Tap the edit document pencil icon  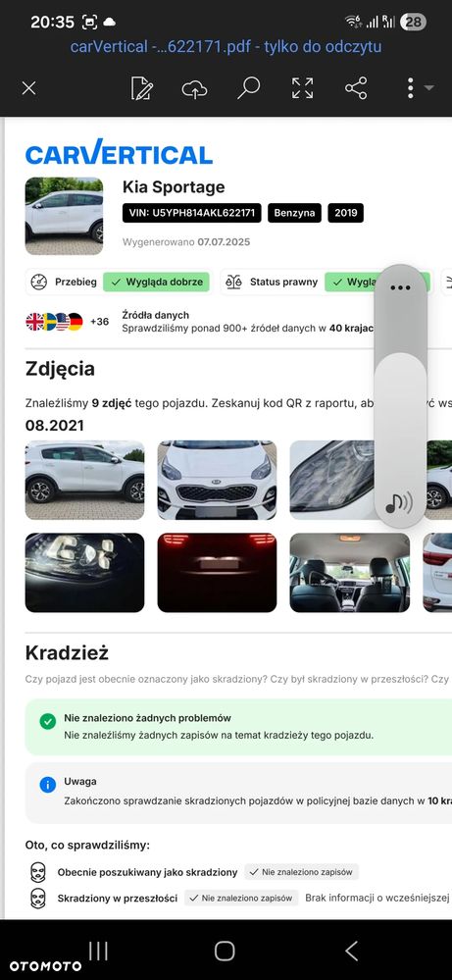coord(142,88)
